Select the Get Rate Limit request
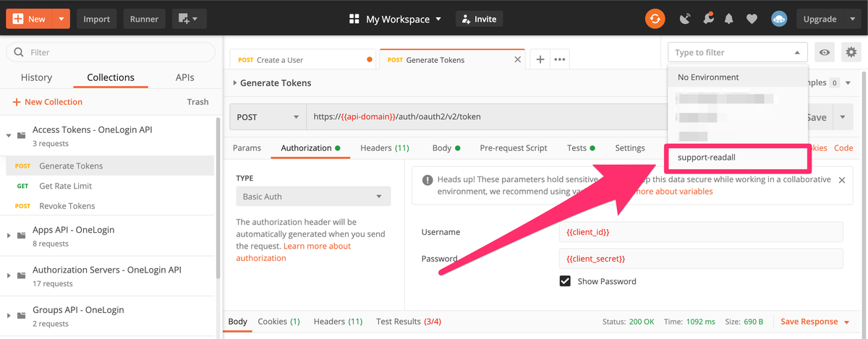The image size is (868, 339). [109, 186]
